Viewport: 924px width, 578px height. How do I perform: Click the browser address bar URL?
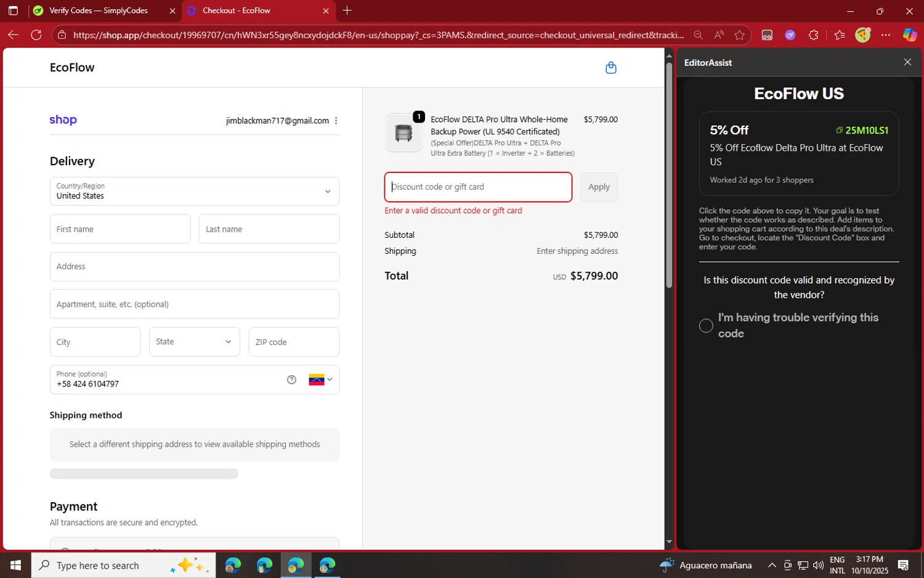coord(378,35)
